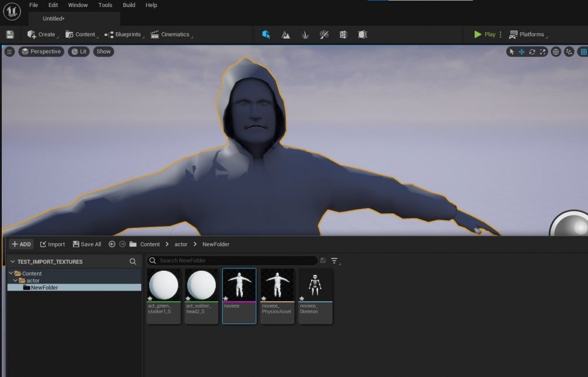
Task: Click the Import button
Action: [x=52, y=244]
